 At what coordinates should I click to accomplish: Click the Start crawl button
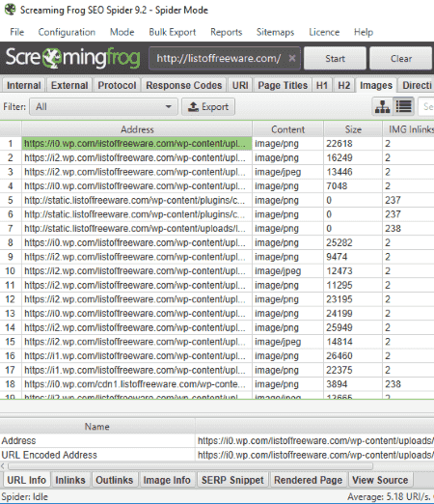coord(335,58)
